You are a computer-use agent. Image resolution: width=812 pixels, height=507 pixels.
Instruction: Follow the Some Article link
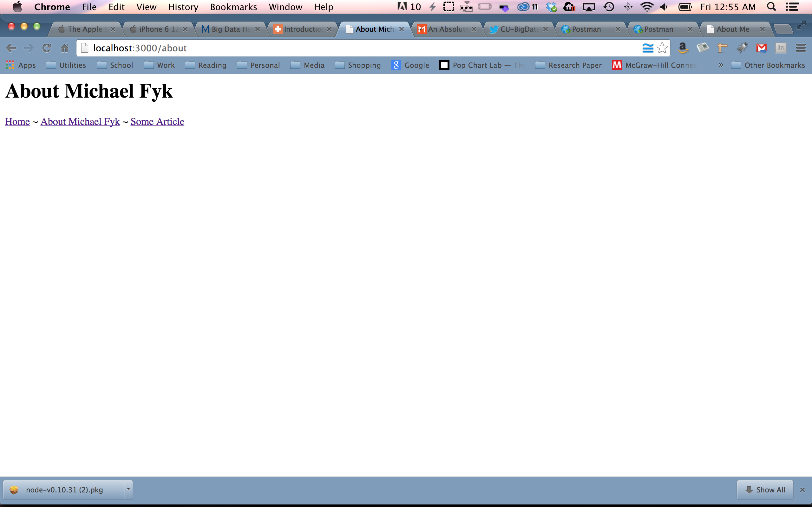click(157, 121)
